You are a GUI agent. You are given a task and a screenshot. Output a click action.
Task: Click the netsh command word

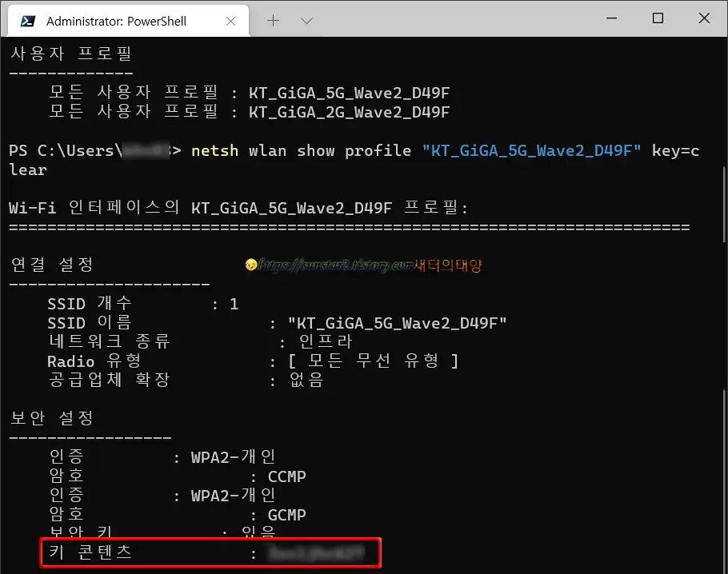215,151
